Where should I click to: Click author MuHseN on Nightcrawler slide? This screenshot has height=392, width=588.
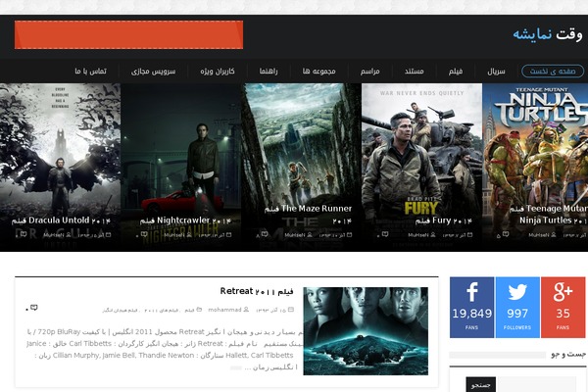[x=174, y=235]
